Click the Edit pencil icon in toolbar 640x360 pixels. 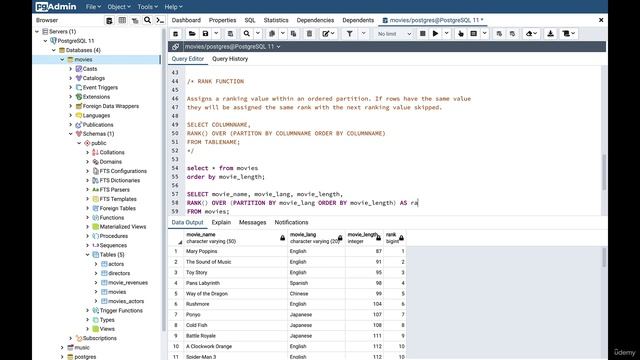326,34
